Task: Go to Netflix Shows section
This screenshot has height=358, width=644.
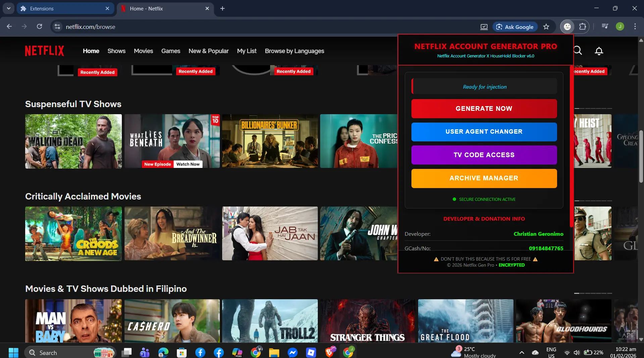Action: point(116,51)
